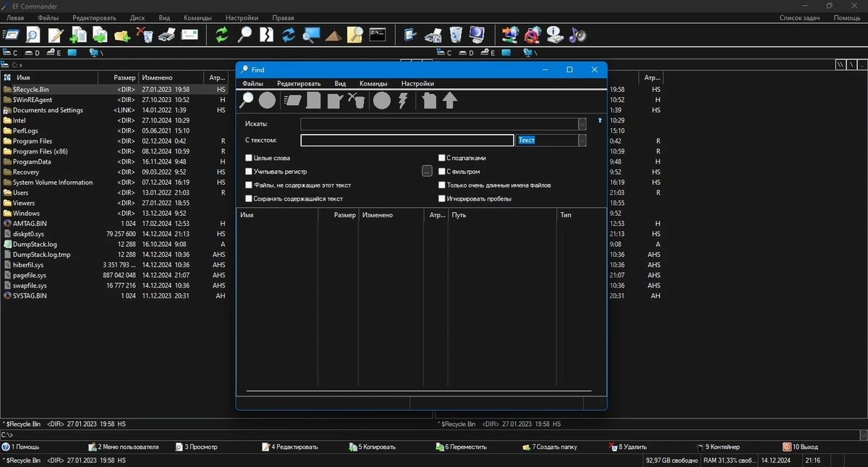Enable the С фильтром checkbox

click(442, 172)
